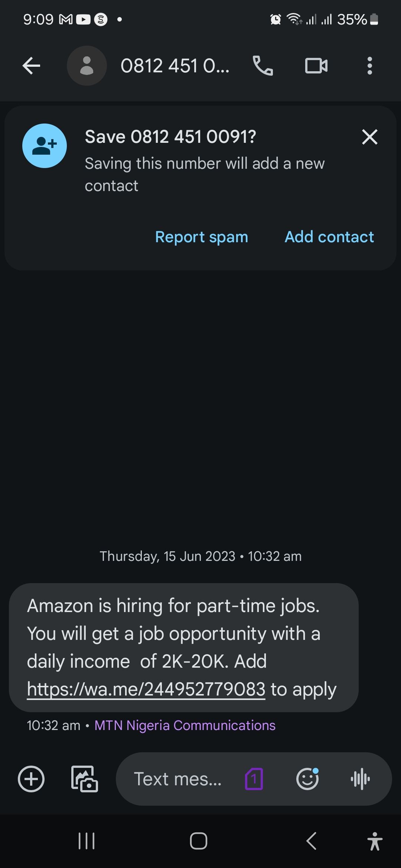401x868 pixels.
Task: Focus the Text message input field
Action: (x=177, y=779)
